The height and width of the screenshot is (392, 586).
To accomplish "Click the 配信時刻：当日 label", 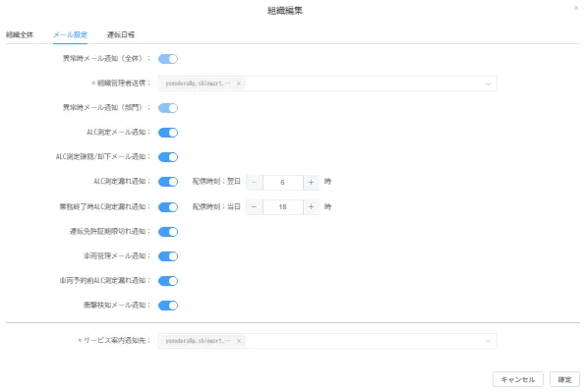I will 216,207.
